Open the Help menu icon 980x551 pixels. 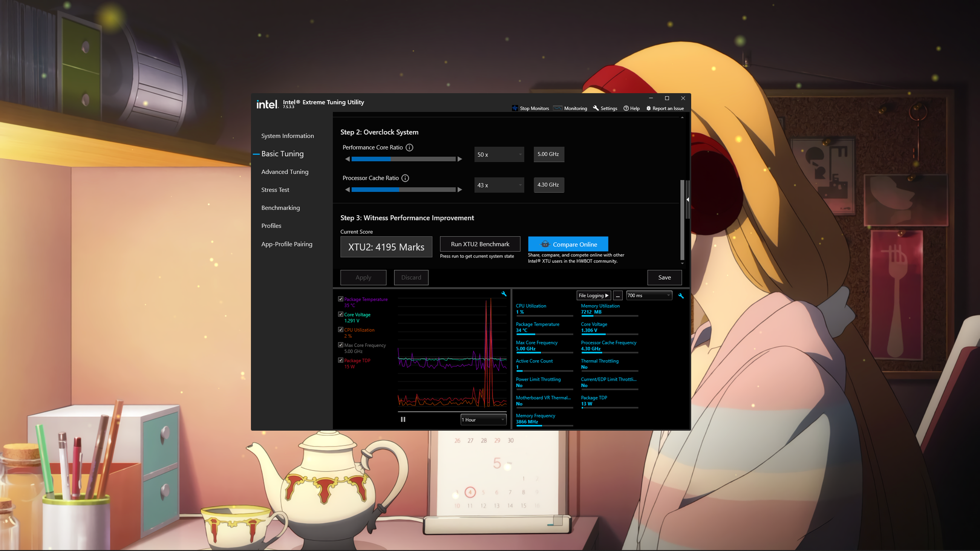pos(626,108)
